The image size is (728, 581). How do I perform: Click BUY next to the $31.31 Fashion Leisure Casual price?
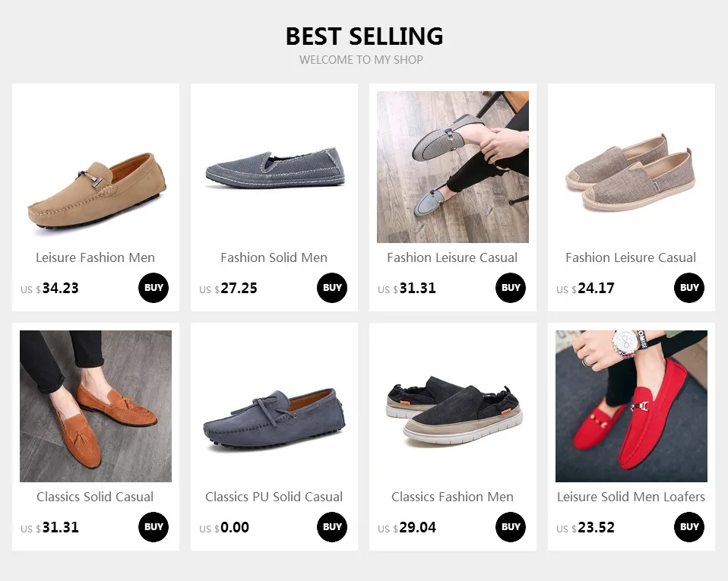click(x=511, y=288)
